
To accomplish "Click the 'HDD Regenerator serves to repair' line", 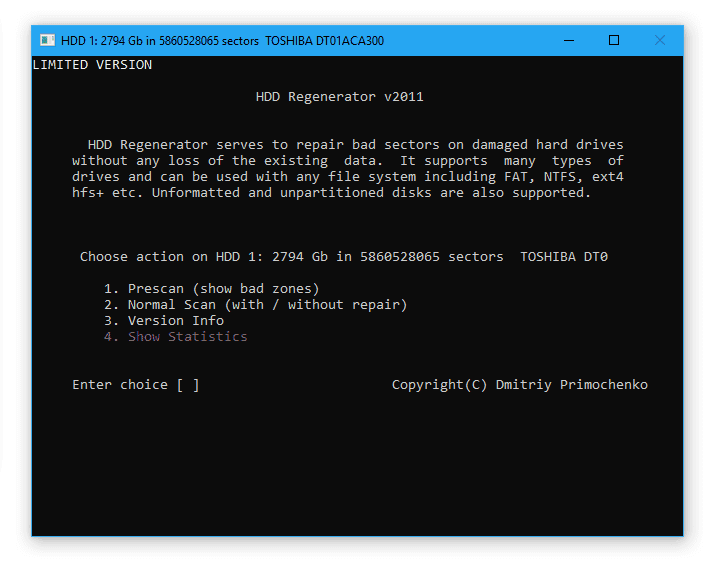I will (x=355, y=144).
